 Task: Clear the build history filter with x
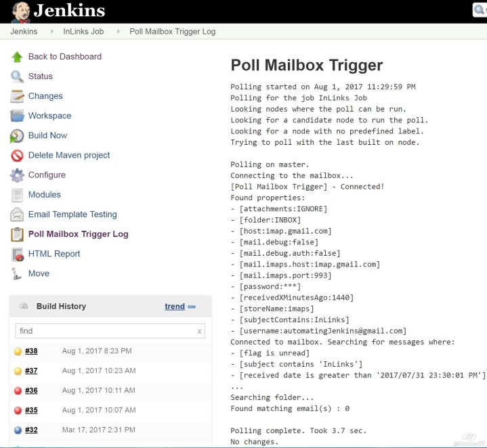pos(199,331)
